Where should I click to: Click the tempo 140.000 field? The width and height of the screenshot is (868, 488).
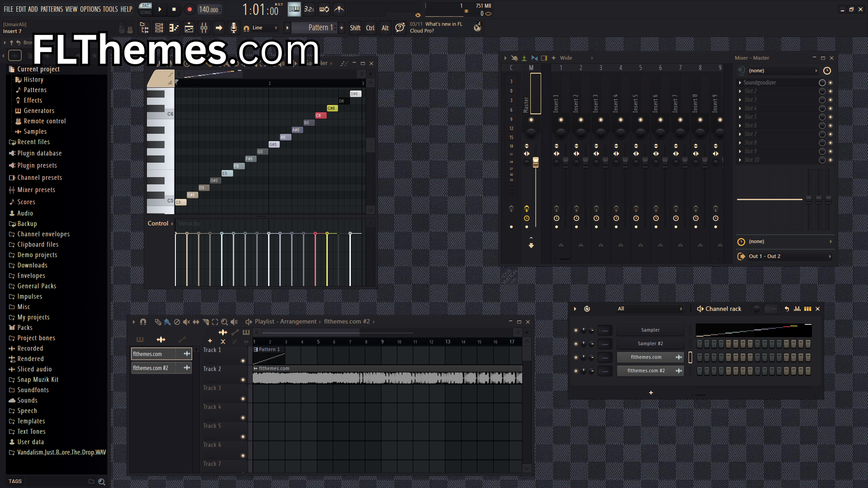pos(209,9)
